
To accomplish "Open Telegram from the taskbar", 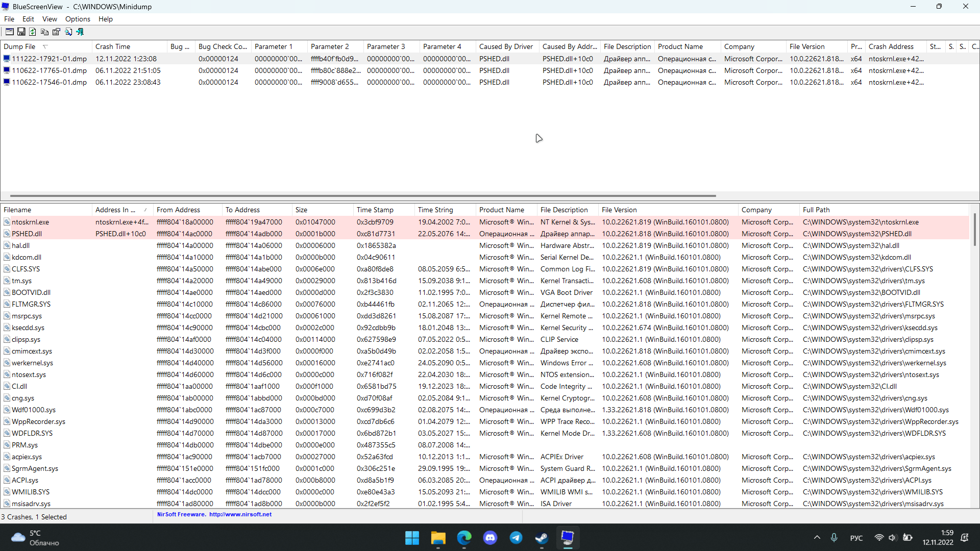I will coord(516,538).
